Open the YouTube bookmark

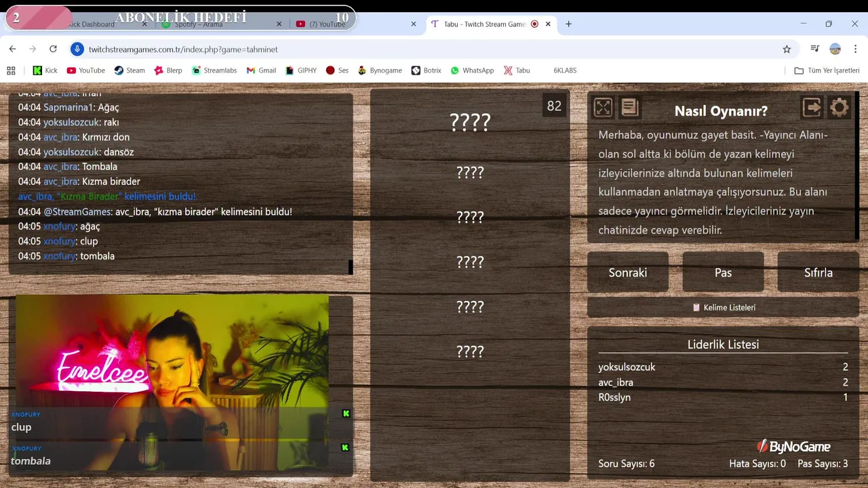[85, 70]
